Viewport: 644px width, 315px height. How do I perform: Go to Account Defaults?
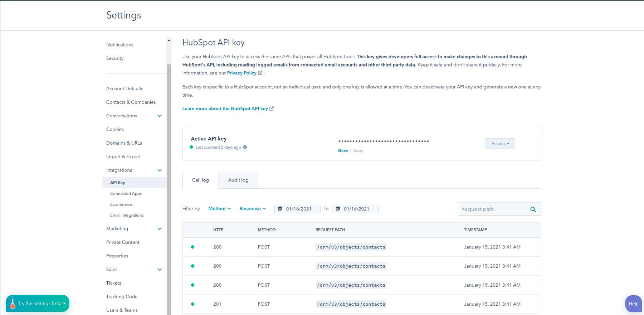125,88
